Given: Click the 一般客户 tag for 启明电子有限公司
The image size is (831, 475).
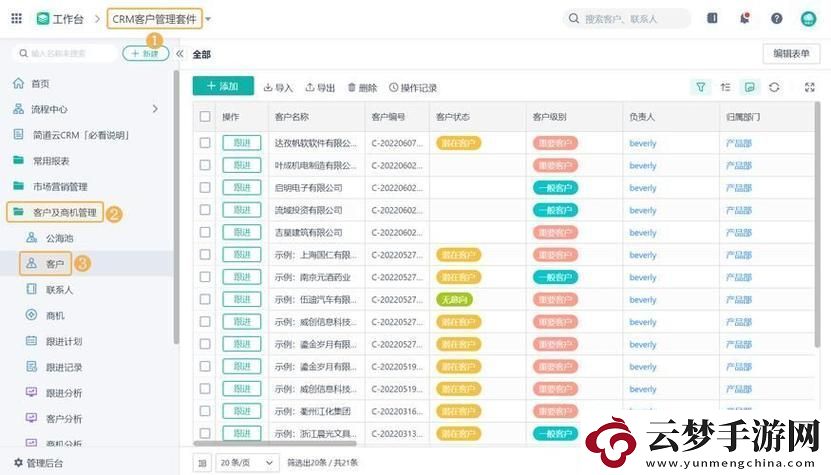Looking at the screenshot, I should coord(555,188).
